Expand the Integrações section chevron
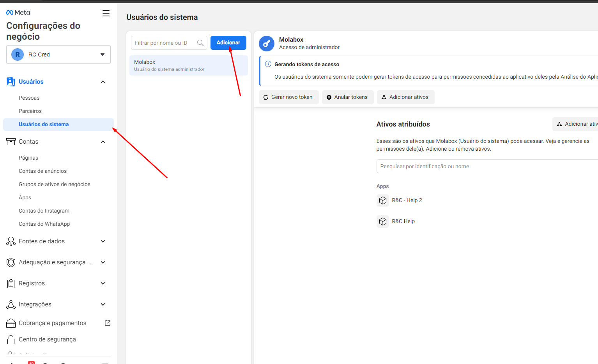The height and width of the screenshot is (364, 598). click(103, 304)
